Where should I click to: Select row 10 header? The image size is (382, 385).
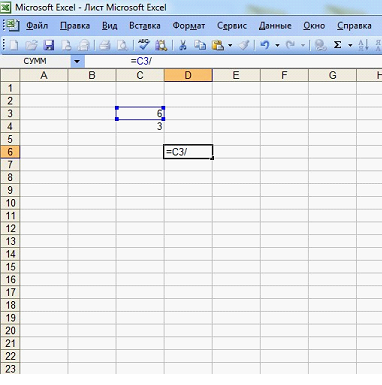click(10, 203)
